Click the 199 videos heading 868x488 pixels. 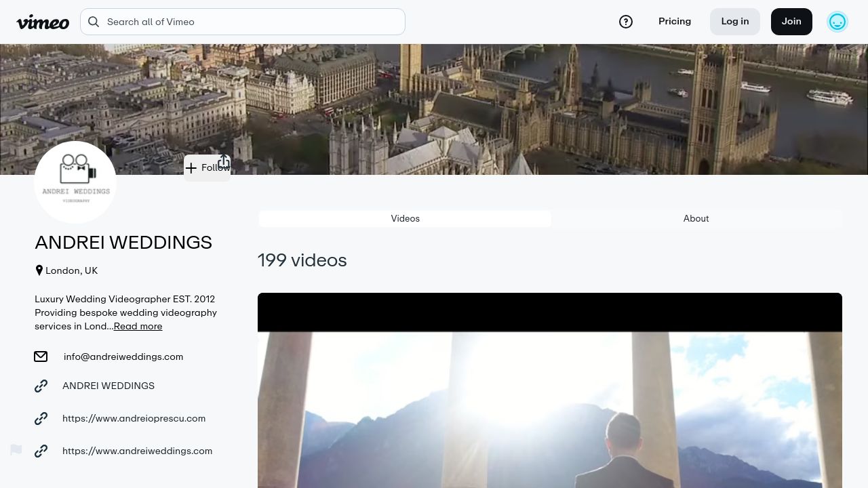pyautogui.click(x=302, y=260)
